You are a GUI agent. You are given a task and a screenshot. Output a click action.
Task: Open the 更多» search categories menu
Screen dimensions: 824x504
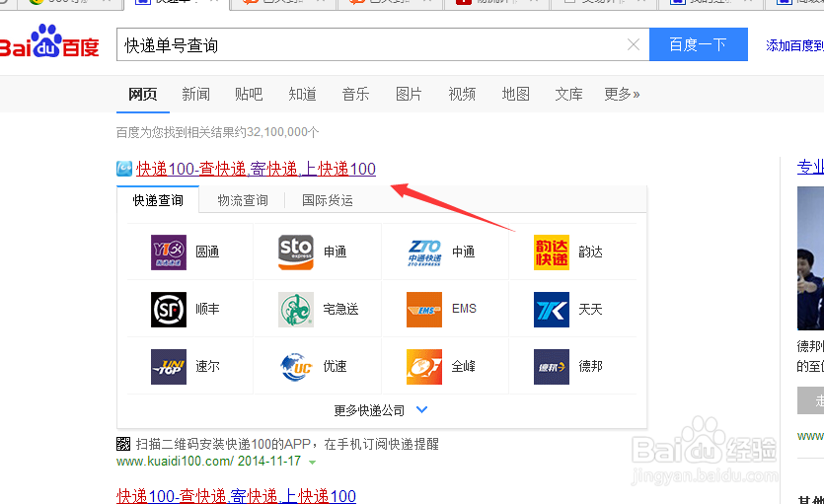[x=622, y=94]
